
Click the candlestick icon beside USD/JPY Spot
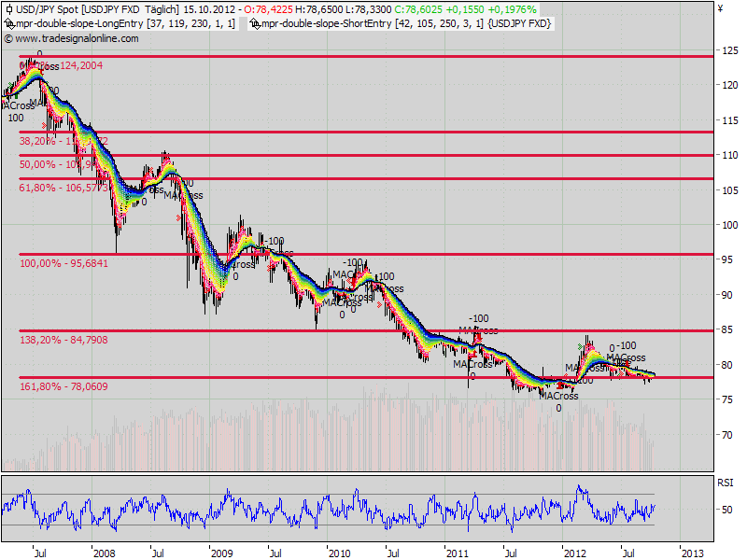(8, 9)
